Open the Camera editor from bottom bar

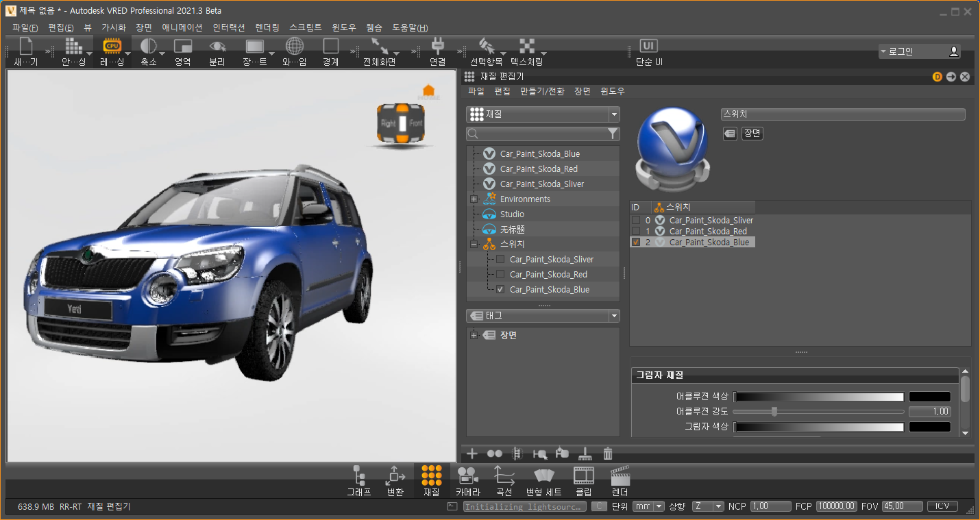[x=467, y=475]
